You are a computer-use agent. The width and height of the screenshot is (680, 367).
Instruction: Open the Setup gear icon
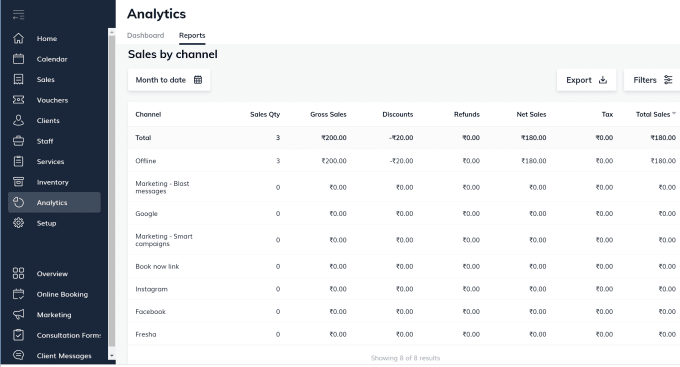pos(18,223)
